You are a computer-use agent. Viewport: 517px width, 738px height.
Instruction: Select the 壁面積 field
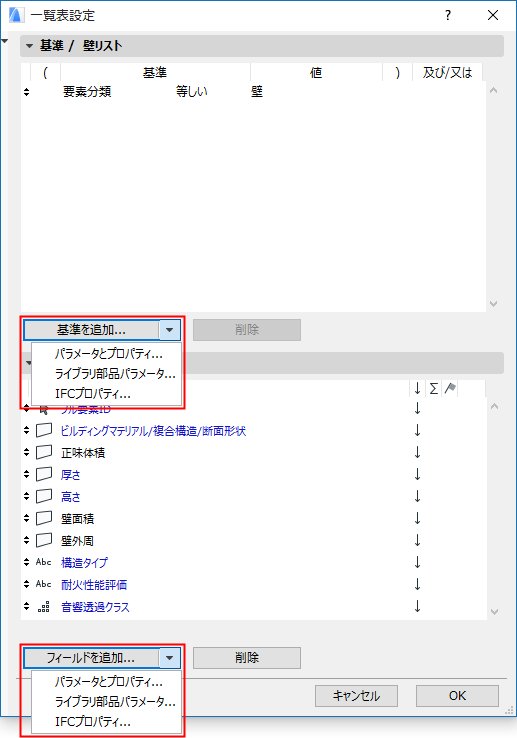coord(78,519)
